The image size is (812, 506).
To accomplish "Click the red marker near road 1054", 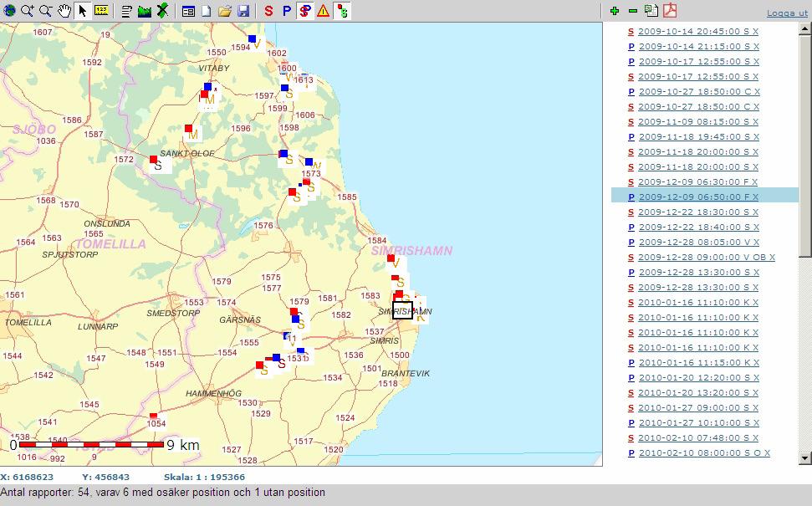I will pyautogui.click(x=153, y=417).
